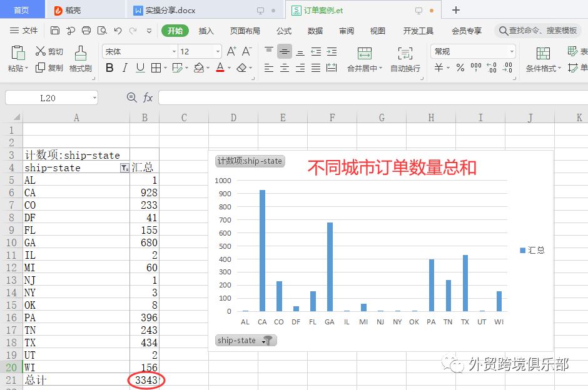Screen dimensions: 588x390
Task: Increase font size with A+ icon
Action: coord(231,51)
